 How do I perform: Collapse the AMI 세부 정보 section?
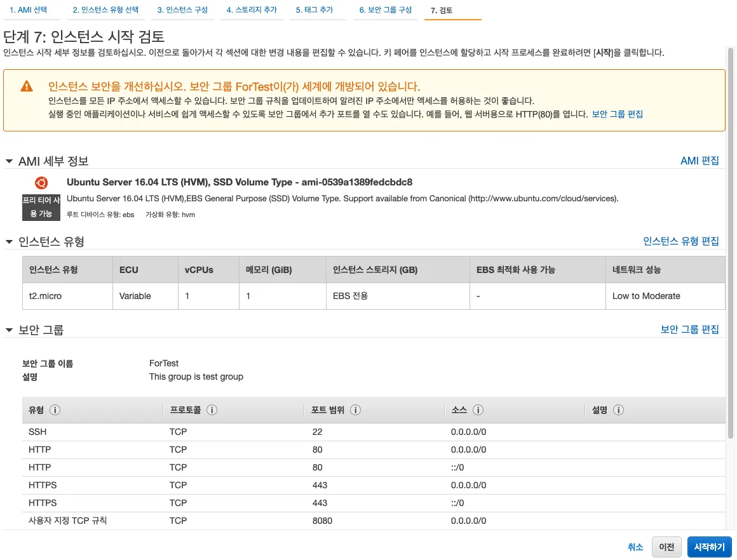[9, 161]
